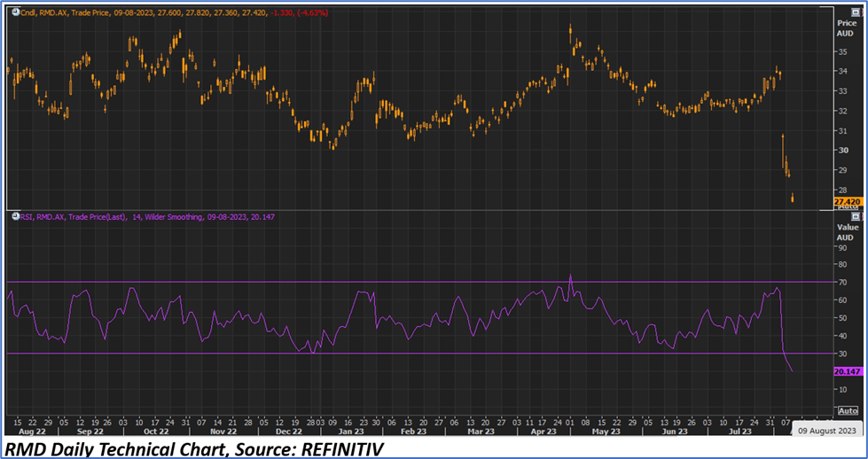
Task: Click the Value AUD axis title
Action: [847, 232]
